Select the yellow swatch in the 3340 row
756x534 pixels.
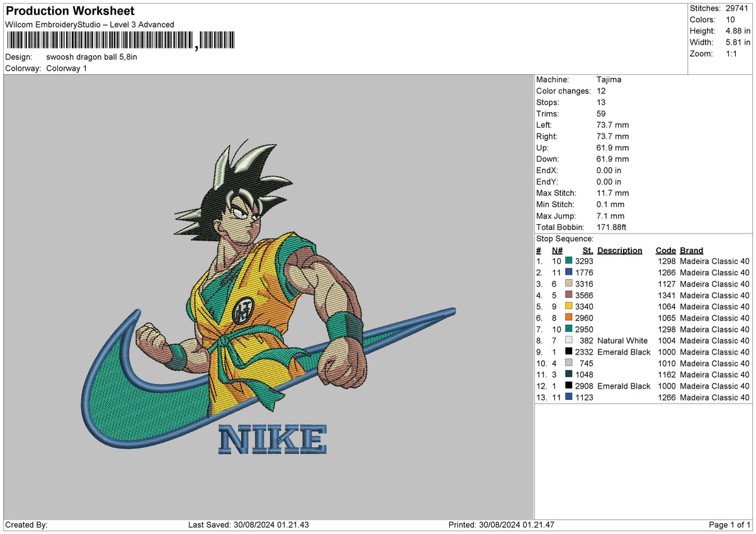point(569,305)
